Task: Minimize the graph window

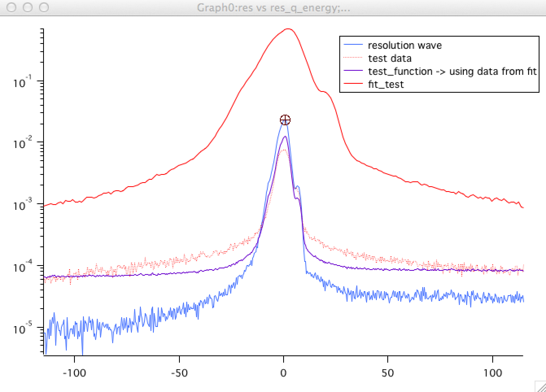Action: pyautogui.click(x=28, y=8)
